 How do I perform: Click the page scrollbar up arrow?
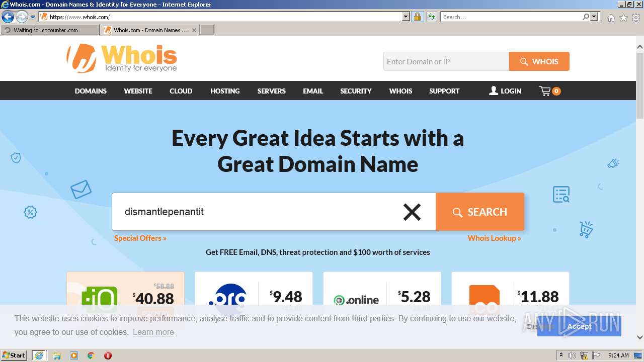(639, 47)
